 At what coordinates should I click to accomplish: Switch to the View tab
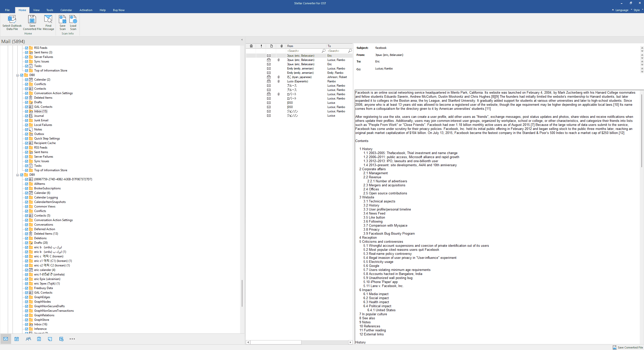pyautogui.click(x=36, y=10)
